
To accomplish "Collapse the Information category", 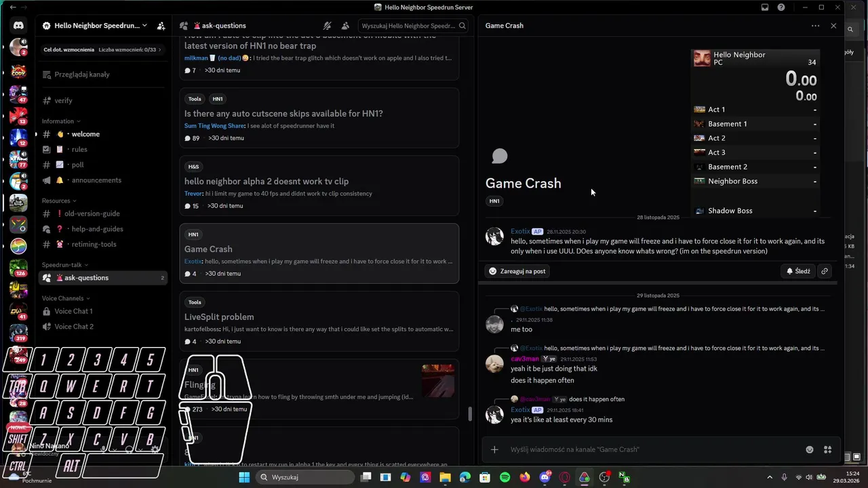I will click(x=61, y=121).
